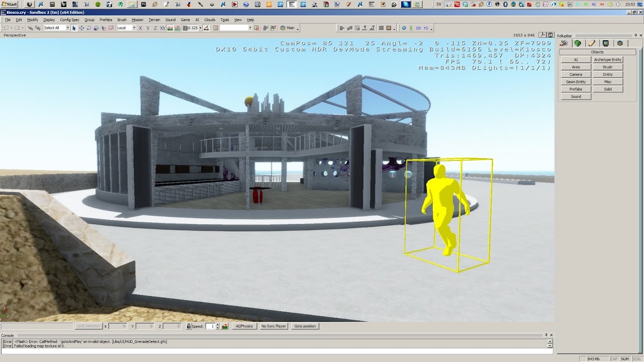644x362 pixels.
Task: Click the Camera object button
Action: [x=576, y=74]
